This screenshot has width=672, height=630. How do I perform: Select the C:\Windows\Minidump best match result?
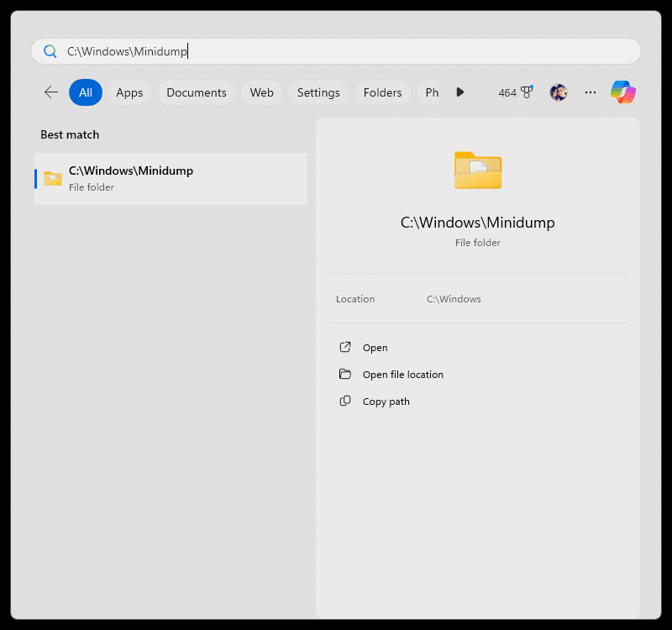pos(171,179)
